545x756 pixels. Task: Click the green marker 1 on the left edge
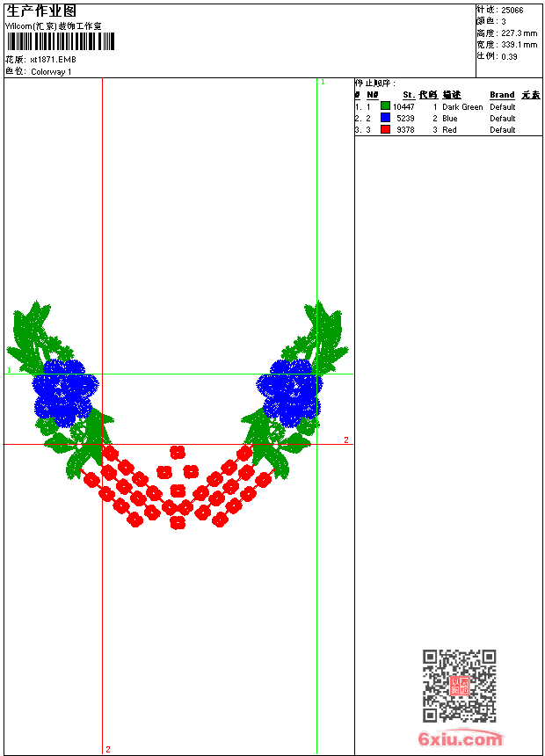9,370
